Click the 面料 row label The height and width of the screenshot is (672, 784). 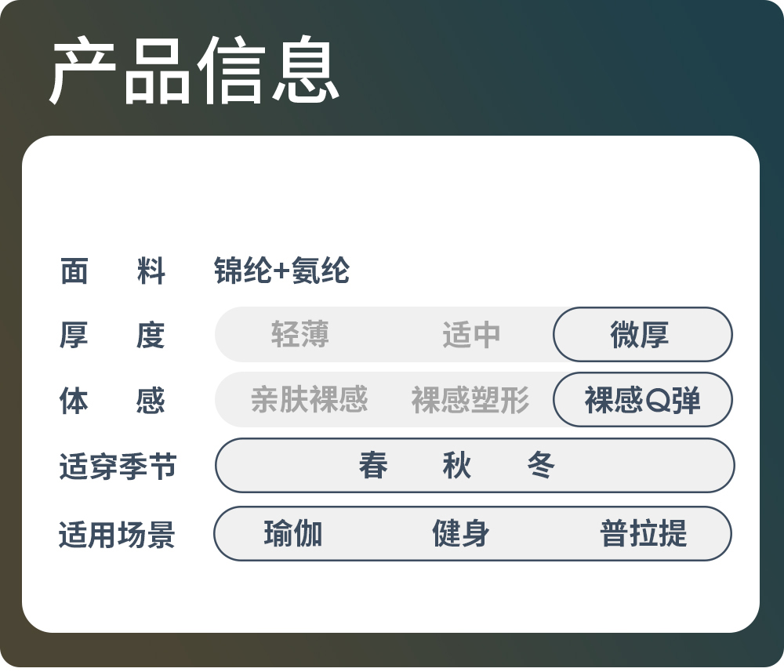coord(112,272)
